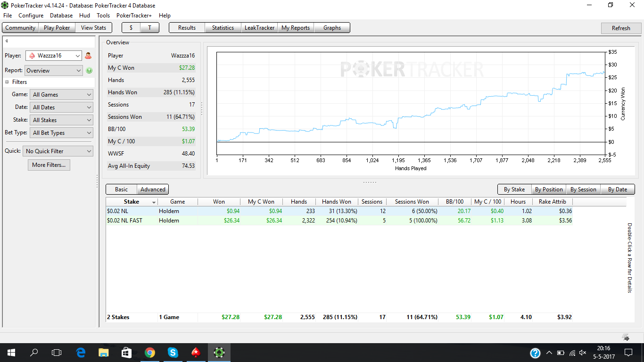
Task: Collapse the Filters section
Action: click(x=7, y=82)
